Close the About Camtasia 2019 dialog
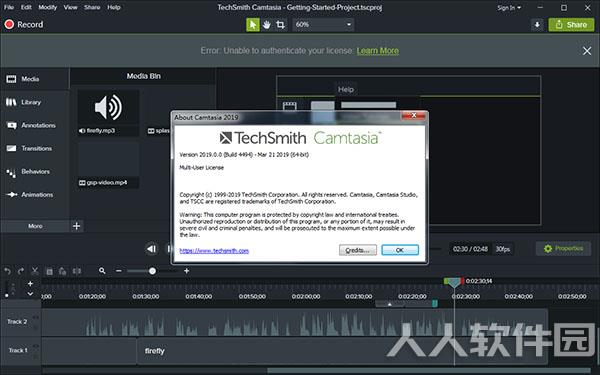The image size is (600, 375). (x=413, y=116)
